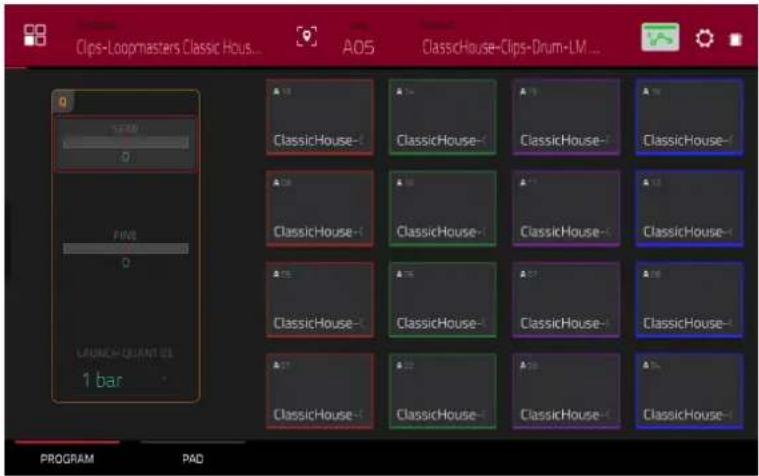Switch to the PROGRAM tab

coord(67,459)
